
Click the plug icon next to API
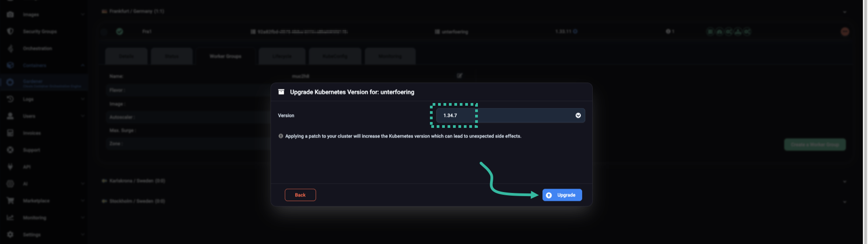click(x=10, y=167)
